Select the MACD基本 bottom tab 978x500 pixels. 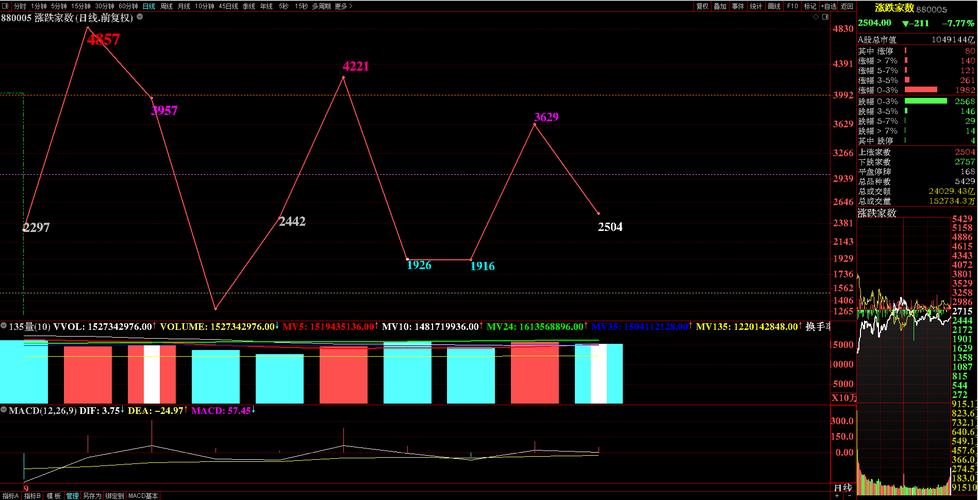tap(144, 495)
